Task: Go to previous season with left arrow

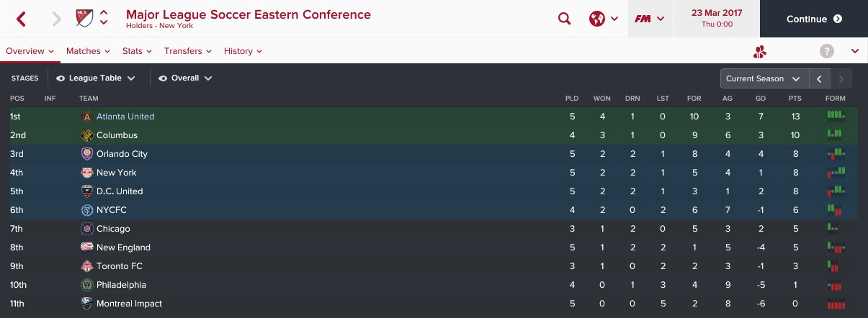Action: pyautogui.click(x=820, y=78)
